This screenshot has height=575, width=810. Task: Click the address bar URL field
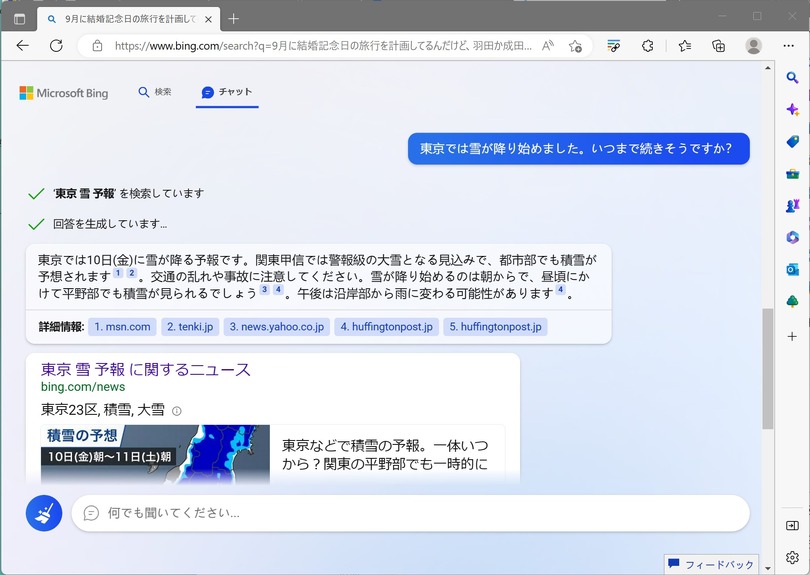[x=323, y=46]
